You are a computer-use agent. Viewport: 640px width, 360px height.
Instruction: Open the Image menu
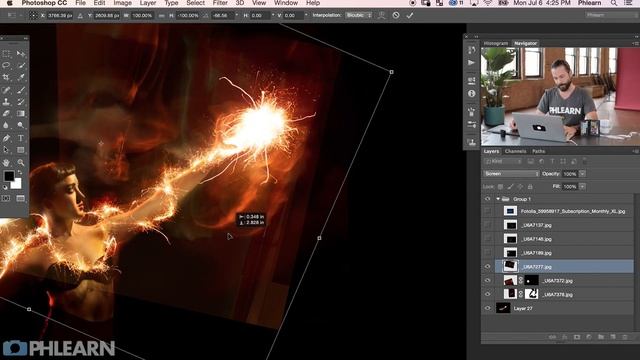pos(122,3)
